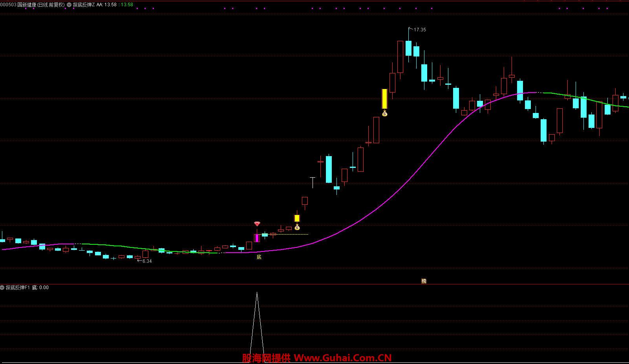Open dropdown arrow beside 探底反弹Z indicator name
Screen dimensions: 629x364
pyautogui.click(x=69, y=5)
